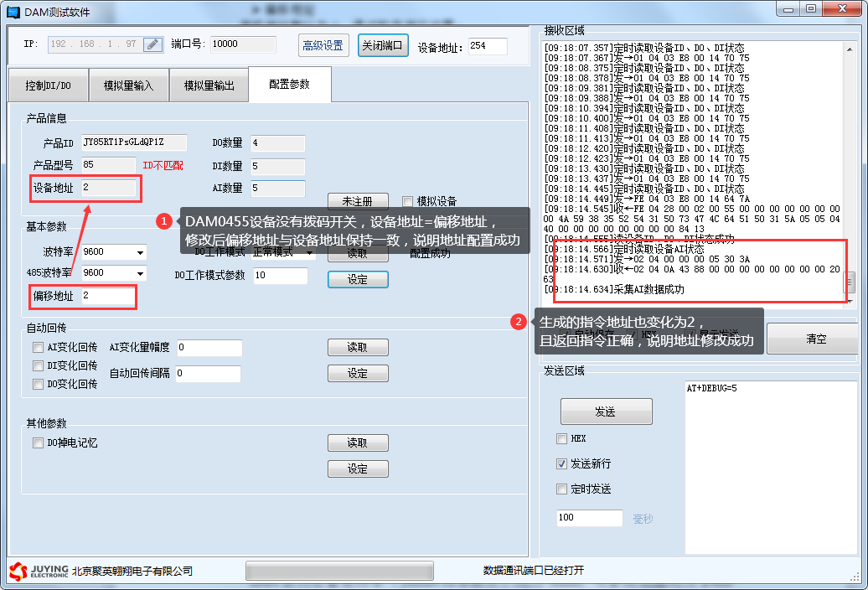Screen dimensions: 868x590
Task: Check the DO掉电记忆 option
Action: [38, 442]
